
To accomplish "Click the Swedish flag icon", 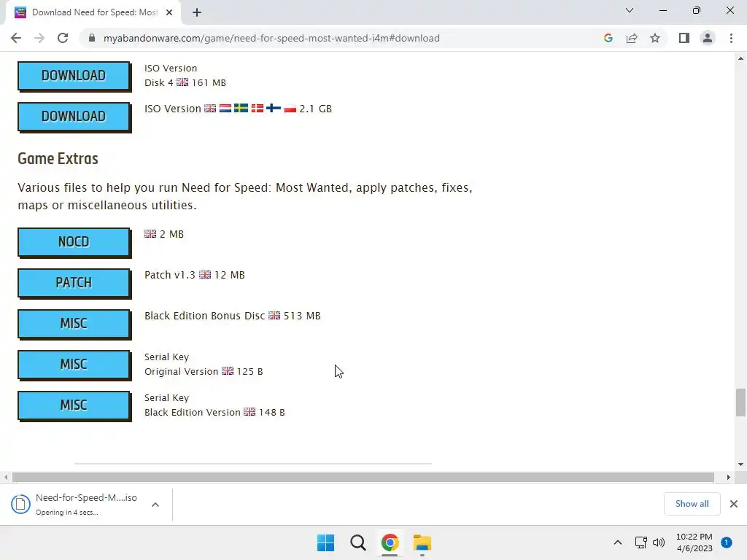I will point(241,109).
